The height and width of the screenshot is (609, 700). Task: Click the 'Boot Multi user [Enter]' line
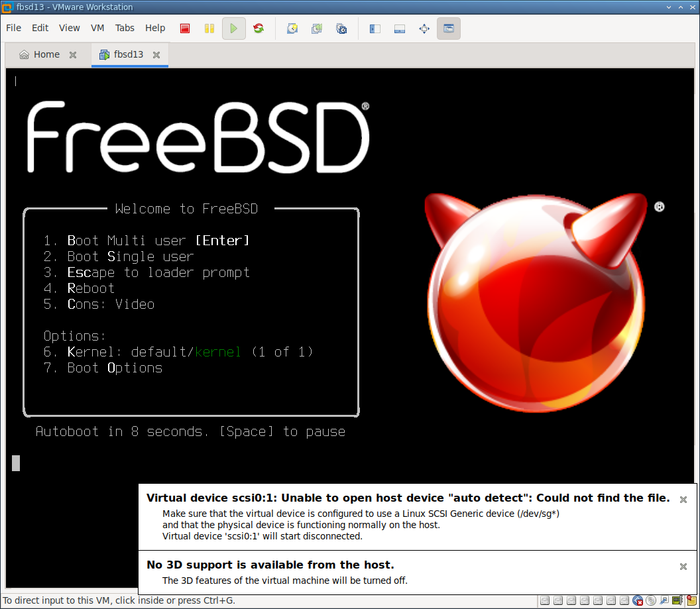(146, 241)
